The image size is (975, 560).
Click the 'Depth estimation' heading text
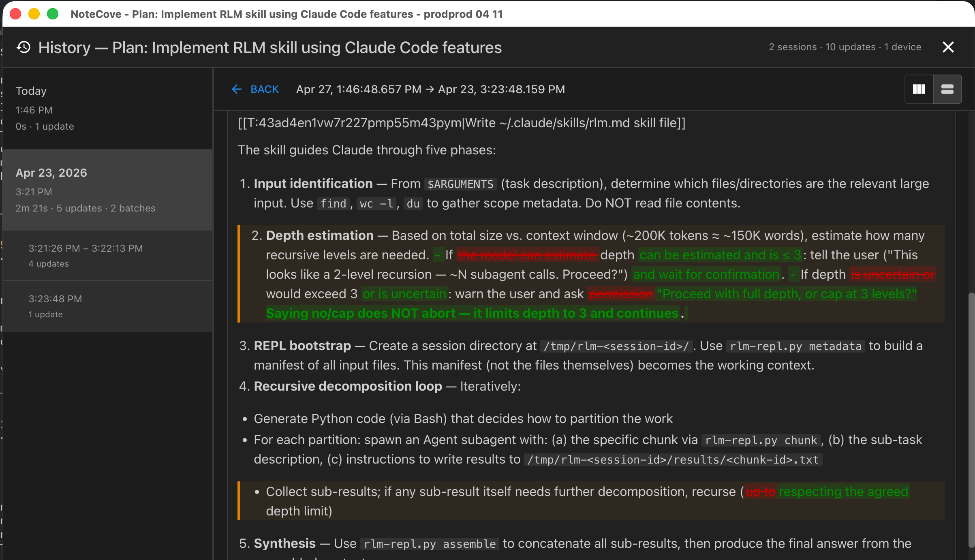click(320, 235)
